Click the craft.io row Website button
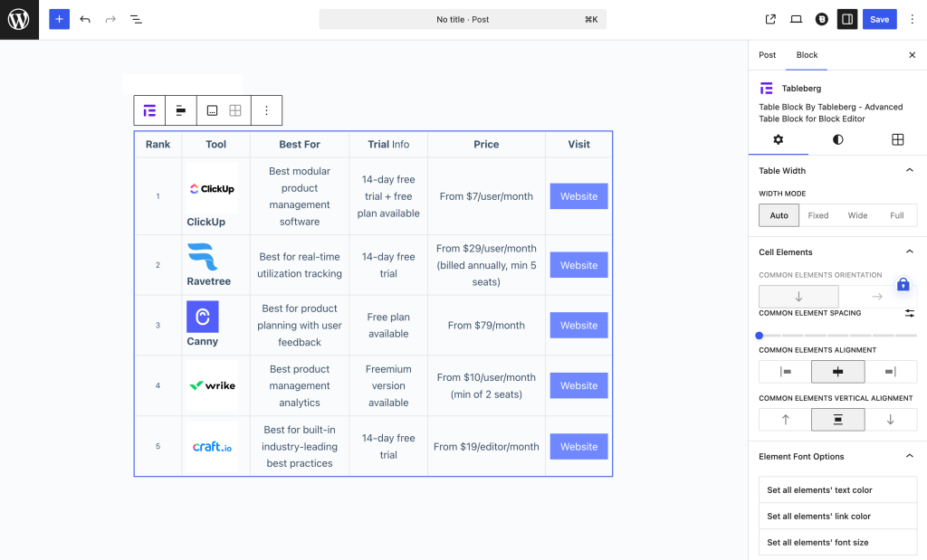927x560 pixels. coord(578,447)
